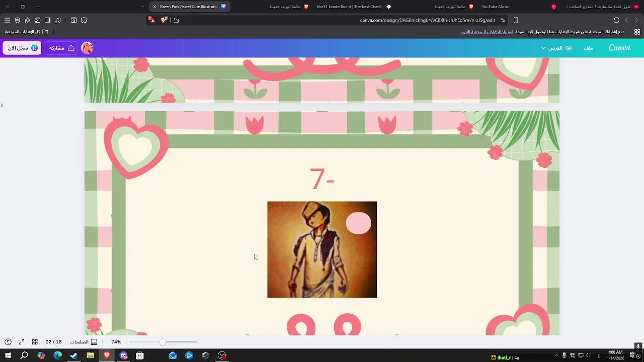Open Microsoft Store from the taskbar

tap(140, 355)
